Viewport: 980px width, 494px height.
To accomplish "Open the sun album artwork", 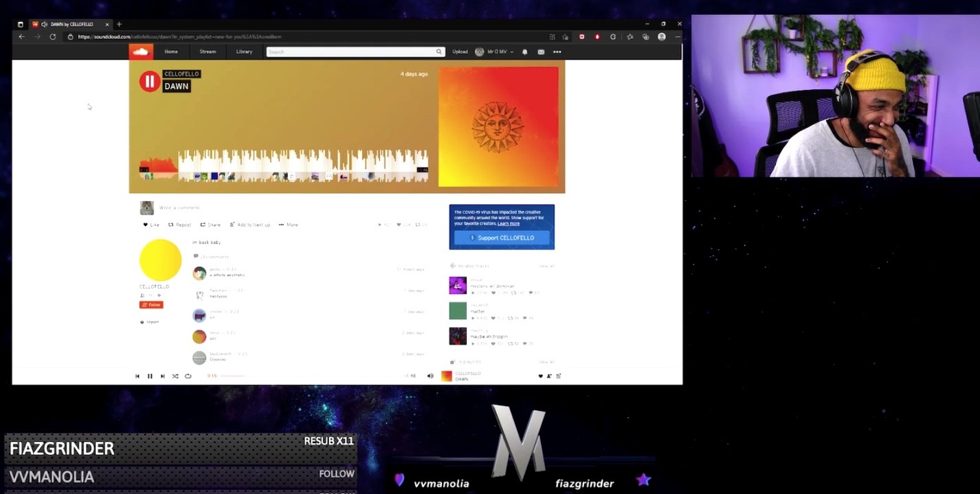I will pyautogui.click(x=498, y=126).
